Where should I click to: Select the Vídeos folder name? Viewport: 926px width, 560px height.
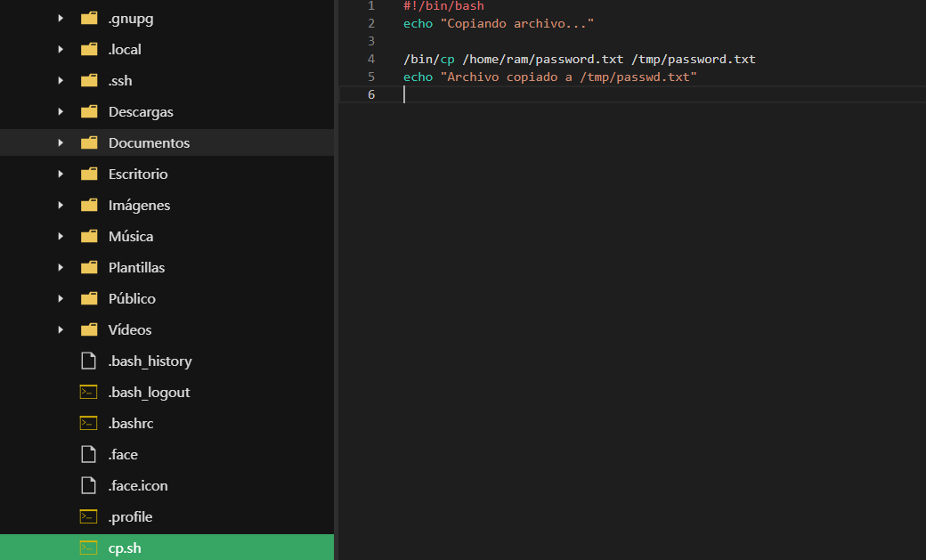tap(130, 329)
